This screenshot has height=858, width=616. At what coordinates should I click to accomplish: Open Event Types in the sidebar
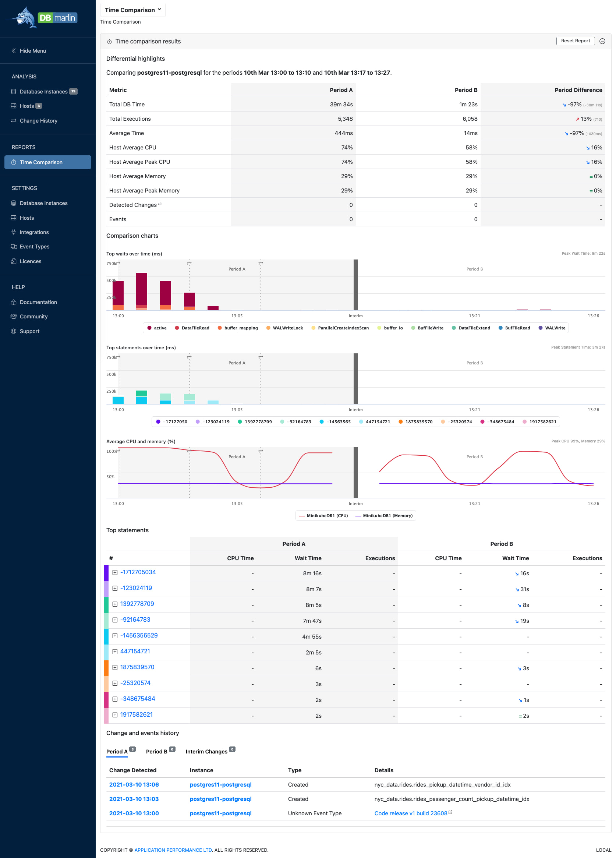[x=35, y=246]
